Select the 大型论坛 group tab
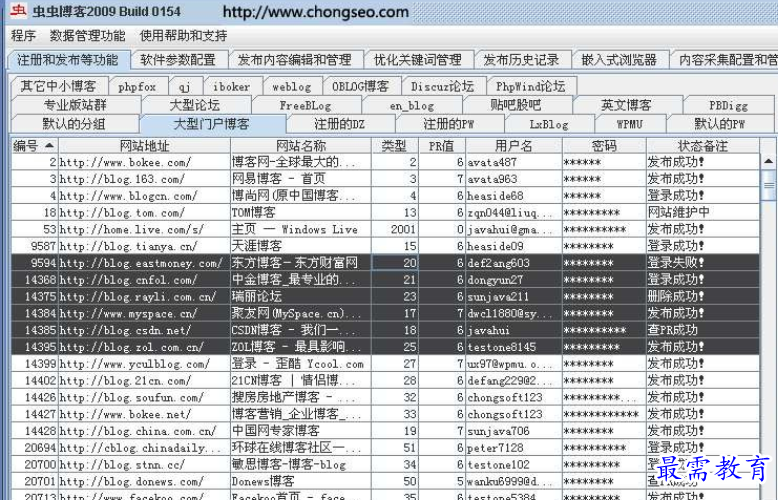Screen dimensions: 778x500 [x=195, y=105]
